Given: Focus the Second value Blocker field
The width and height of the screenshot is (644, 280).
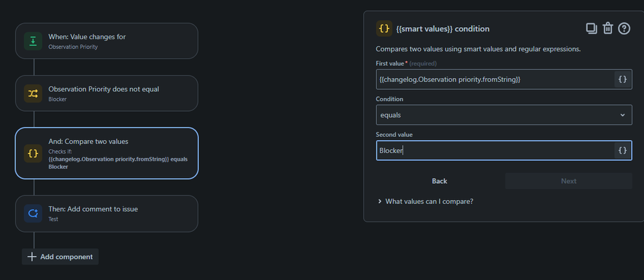Looking at the screenshot, I should click(494, 150).
